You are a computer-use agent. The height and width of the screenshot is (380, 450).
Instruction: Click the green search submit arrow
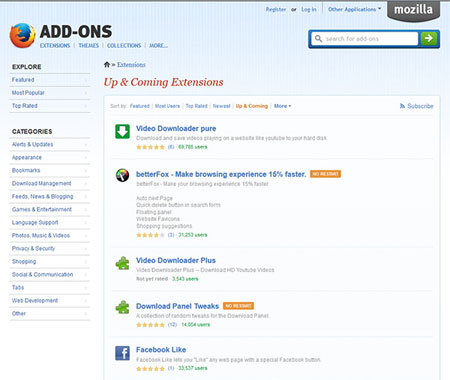pyautogui.click(x=429, y=39)
